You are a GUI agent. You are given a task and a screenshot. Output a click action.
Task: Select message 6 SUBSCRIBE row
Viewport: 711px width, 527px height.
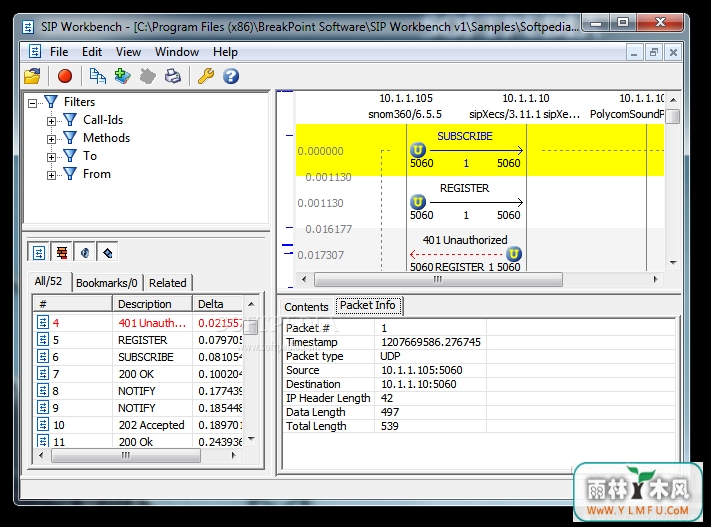click(x=139, y=357)
